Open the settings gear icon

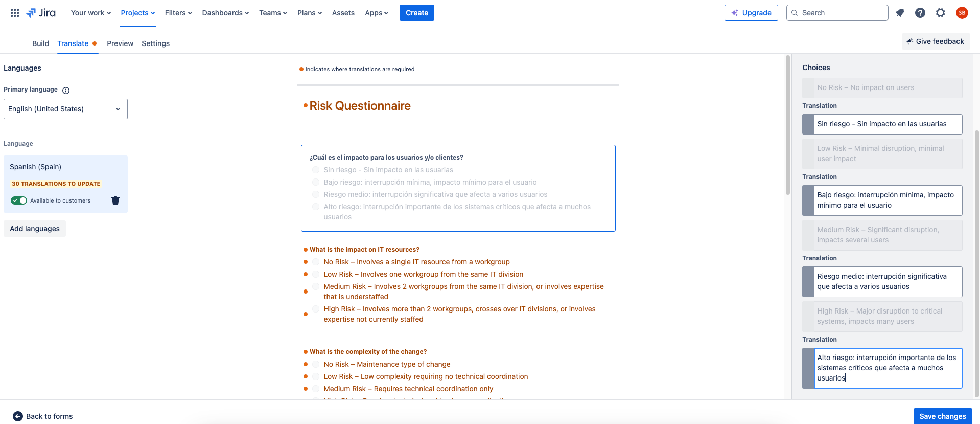pos(941,13)
